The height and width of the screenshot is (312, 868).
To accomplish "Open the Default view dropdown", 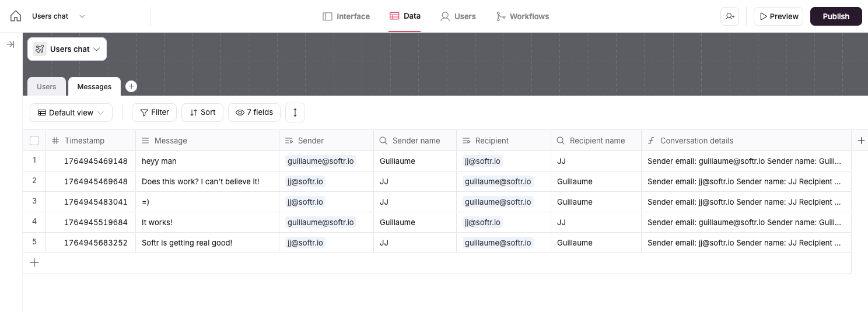I will [71, 113].
